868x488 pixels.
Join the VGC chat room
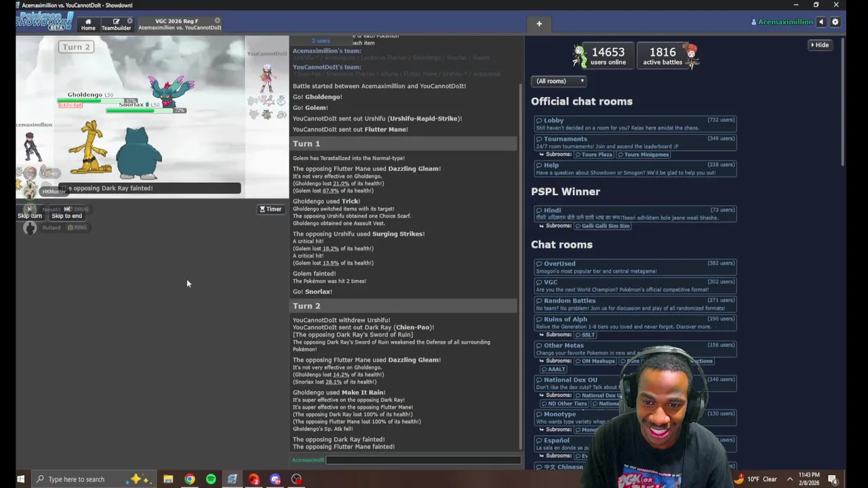tap(635, 285)
